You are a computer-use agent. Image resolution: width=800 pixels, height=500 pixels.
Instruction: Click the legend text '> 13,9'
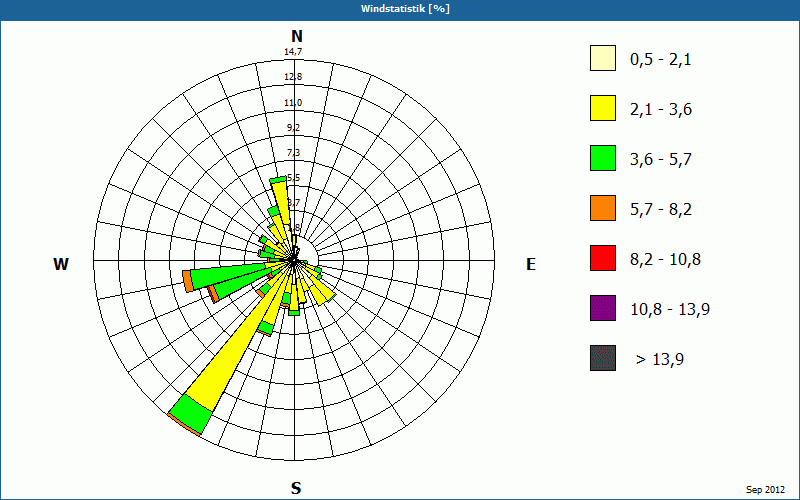point(660,360)
